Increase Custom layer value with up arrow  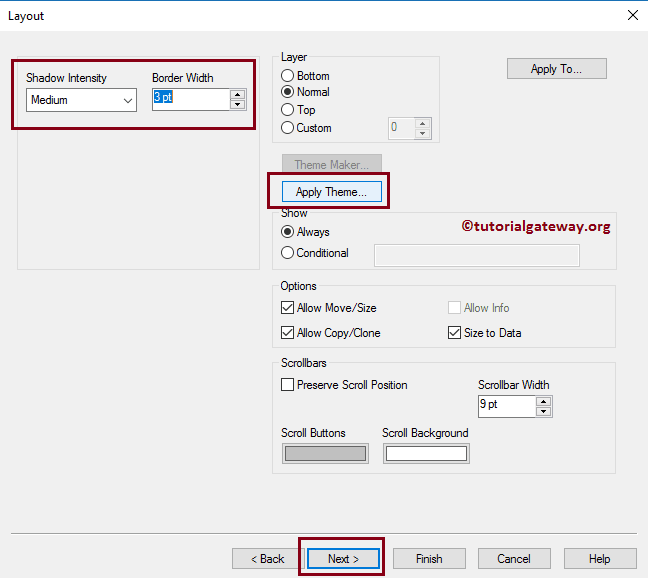click(x=422, y=124)
